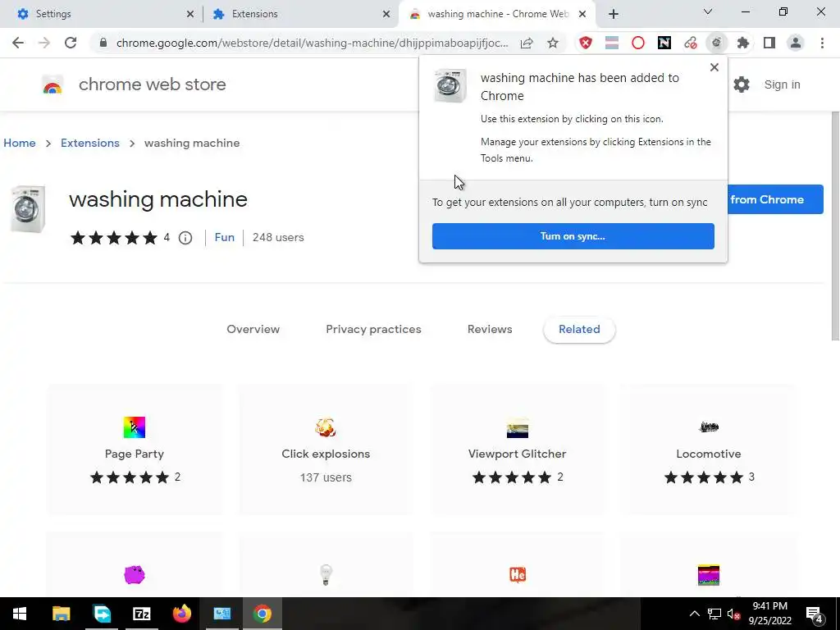Open the striped flag extension icon
Viewport: 840px width, 630px height.
coord(612,43)
